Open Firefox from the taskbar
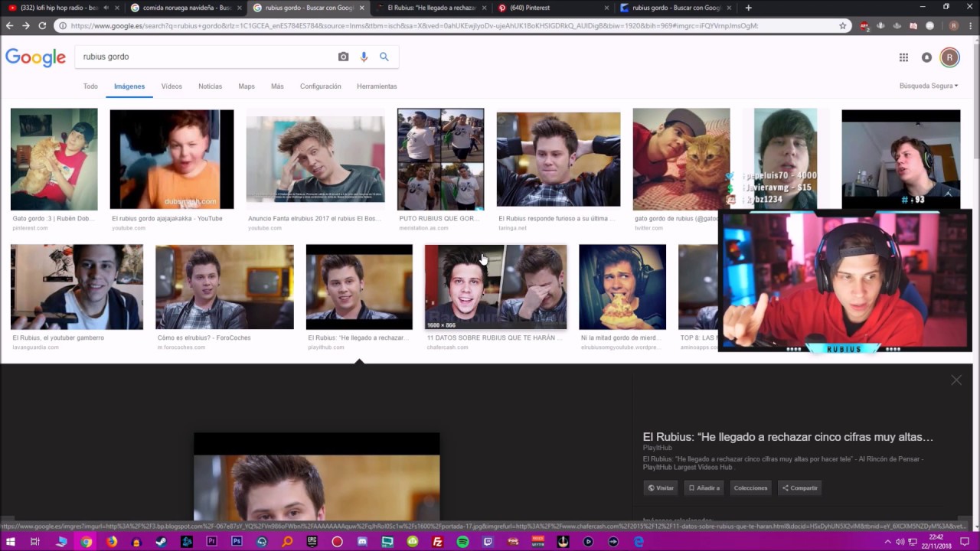 click(x=112, y=542)
